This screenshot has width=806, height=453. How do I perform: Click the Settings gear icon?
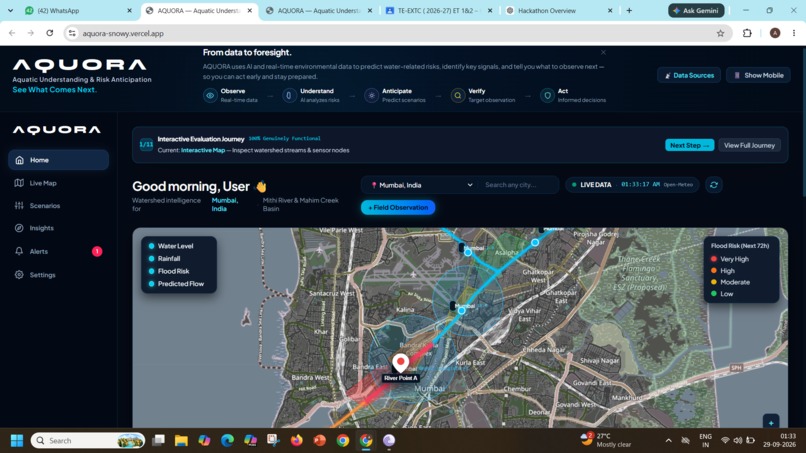(x=19, y=275)
